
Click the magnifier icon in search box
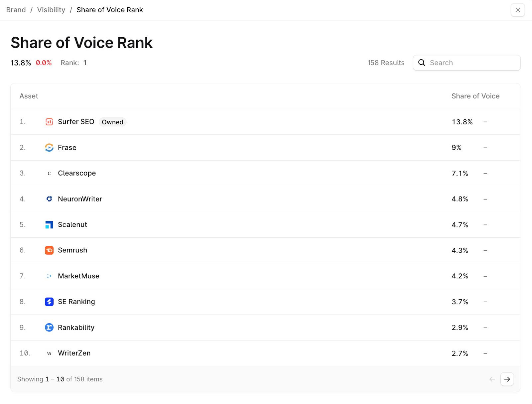point(422,63)
